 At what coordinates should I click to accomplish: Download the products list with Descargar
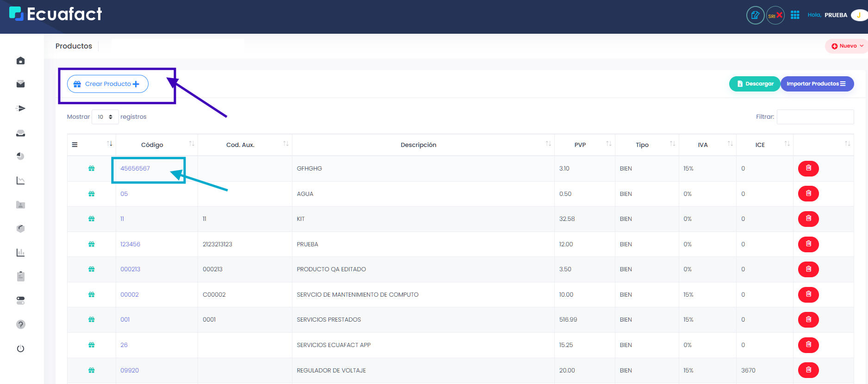point(755,84)
